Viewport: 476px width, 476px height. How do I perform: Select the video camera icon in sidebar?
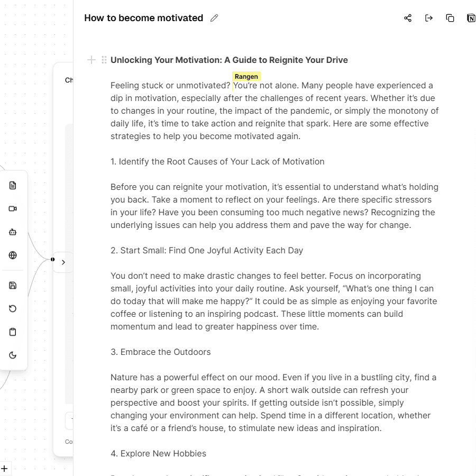[13, 208]
